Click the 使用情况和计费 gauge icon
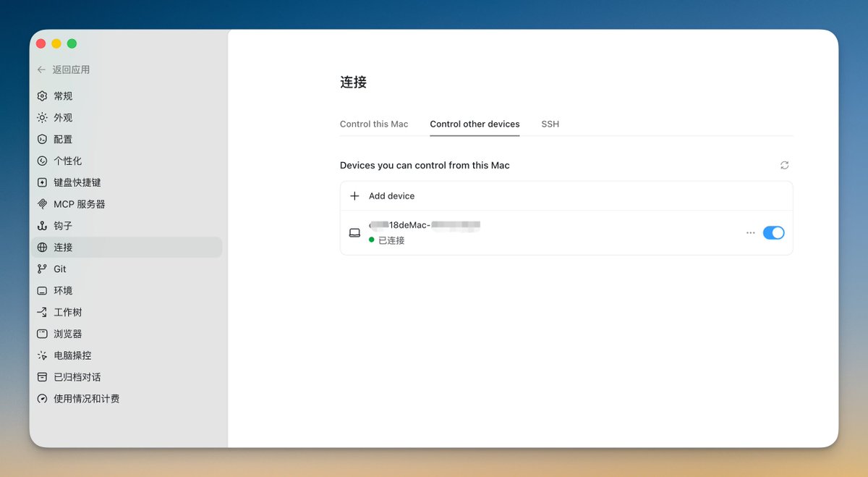The image size is (868, 477). point(42,399)
